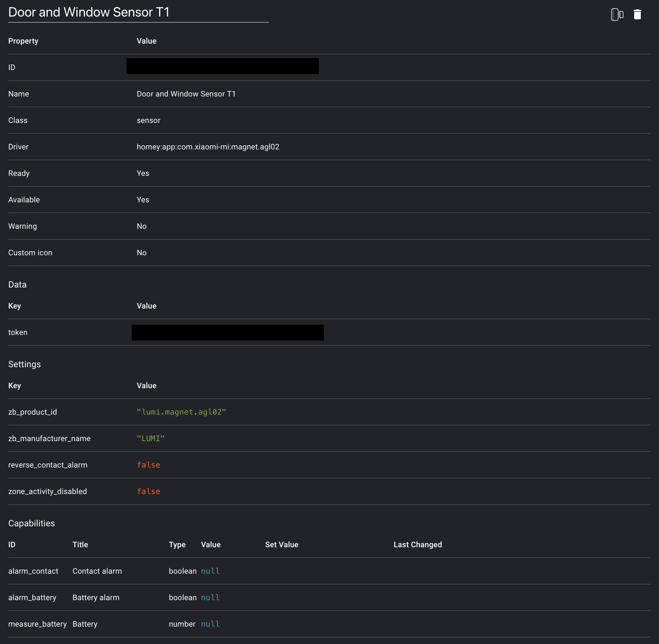This screenshot has height=644, width=659.
Task: Click the Data section heading
Action: pos(17,285)
